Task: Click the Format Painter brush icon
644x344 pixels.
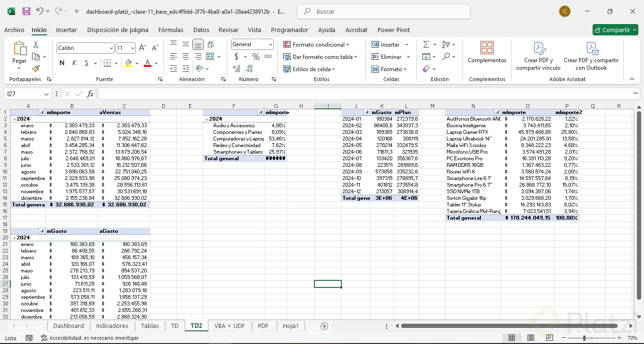Action: [36, 69]
